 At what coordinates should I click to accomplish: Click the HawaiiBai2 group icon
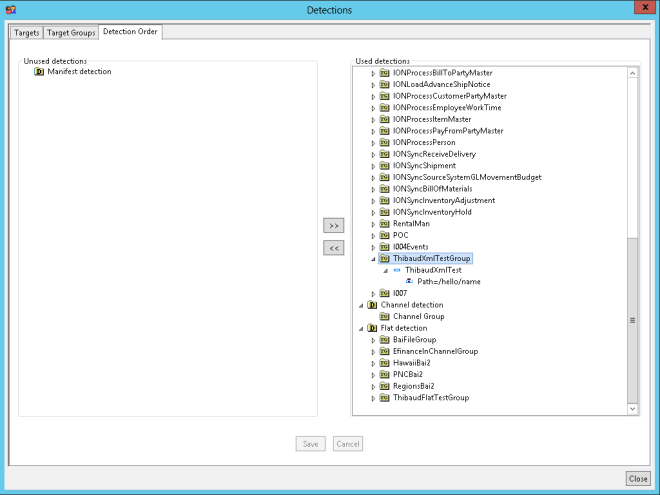(x=385, y=363)
